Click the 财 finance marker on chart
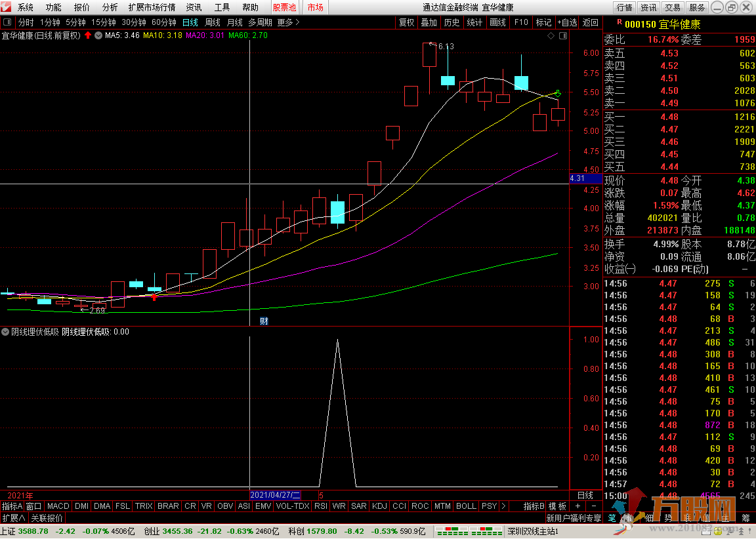Image resolution: width=756 pixels, height=539 pixels. [x=264, y=321]
